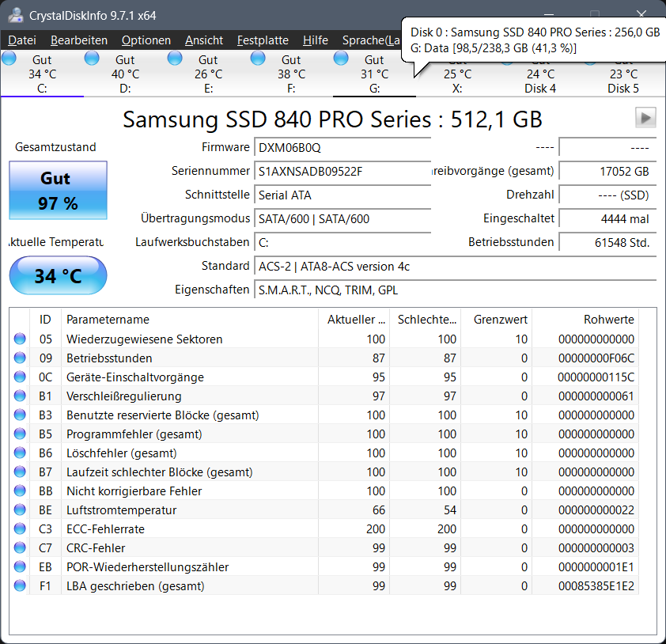
Task: Select drive C: disk tab
Action: (42, 74)
